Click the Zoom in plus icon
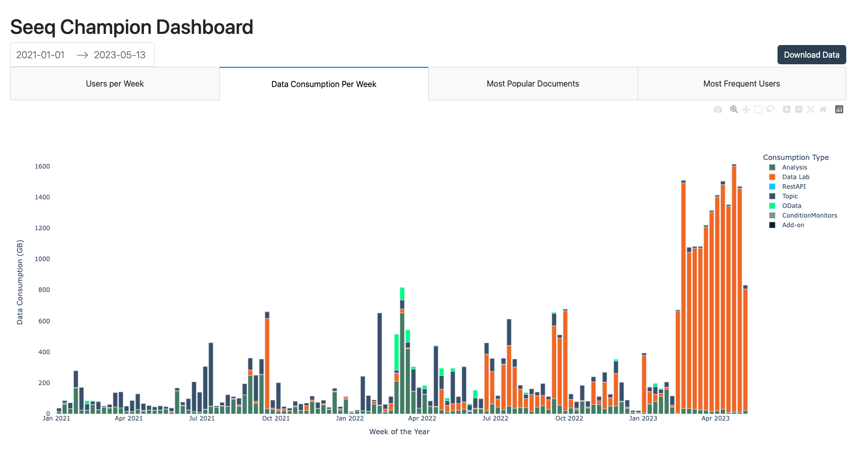 (x=787, y=109)
